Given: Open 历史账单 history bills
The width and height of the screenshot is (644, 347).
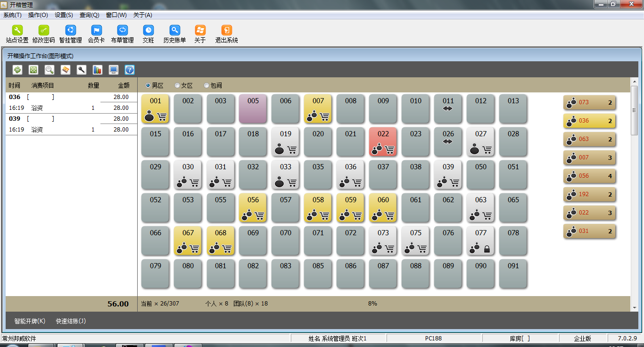Looking at the screenshot, I should coord(174,34).
